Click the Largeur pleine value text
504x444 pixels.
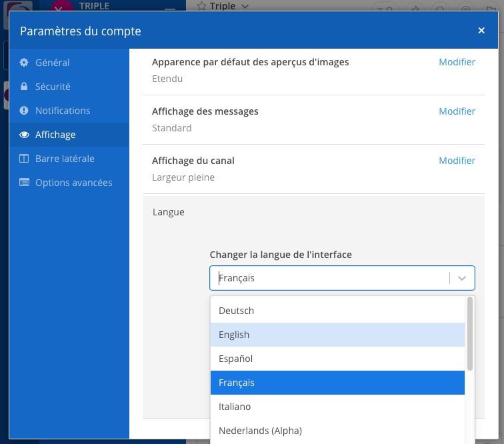183,177
